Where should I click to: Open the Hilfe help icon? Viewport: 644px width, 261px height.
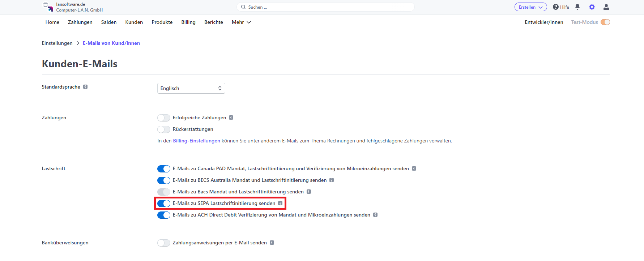tap(556, 7)
